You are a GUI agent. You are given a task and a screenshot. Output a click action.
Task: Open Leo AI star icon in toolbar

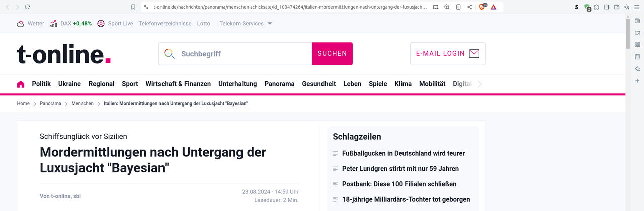(x=627, y=7)
